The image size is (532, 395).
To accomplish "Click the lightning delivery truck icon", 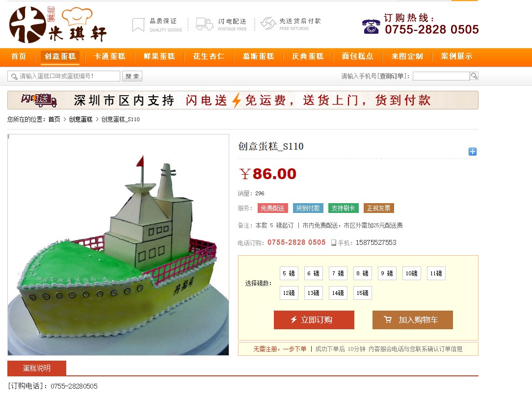I will pyautogui.click(x=204, y=24).
